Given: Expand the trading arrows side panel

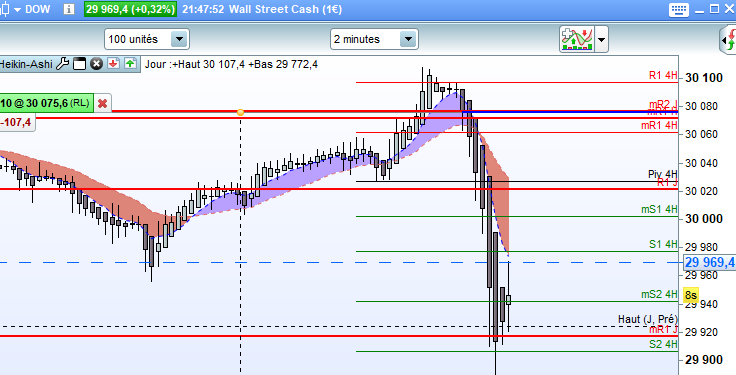Looking at the screenshot, I should click(x=728, y=39).
